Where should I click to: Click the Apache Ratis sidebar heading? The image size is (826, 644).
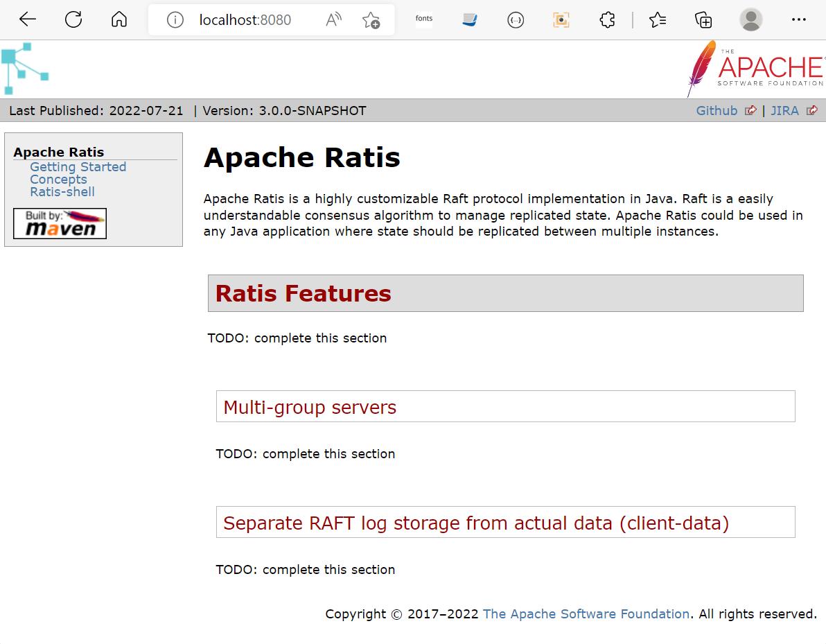coord(58,153)
